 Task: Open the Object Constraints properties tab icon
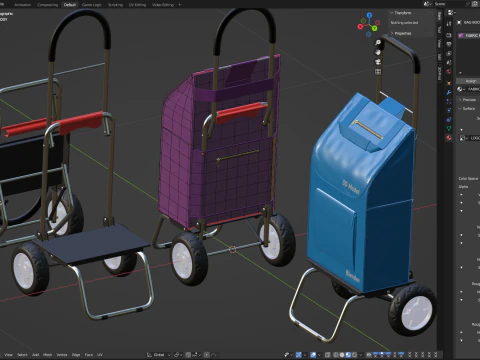[449, 119]
